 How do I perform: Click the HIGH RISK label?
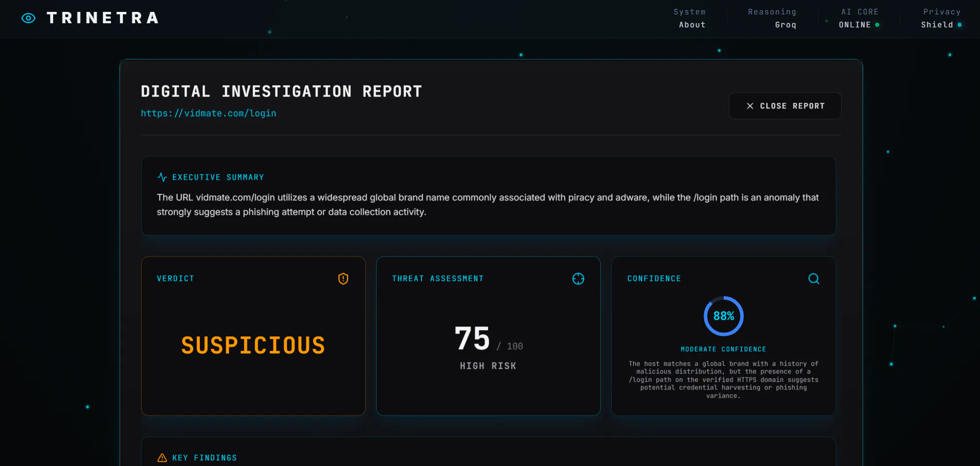click(488, 366)
